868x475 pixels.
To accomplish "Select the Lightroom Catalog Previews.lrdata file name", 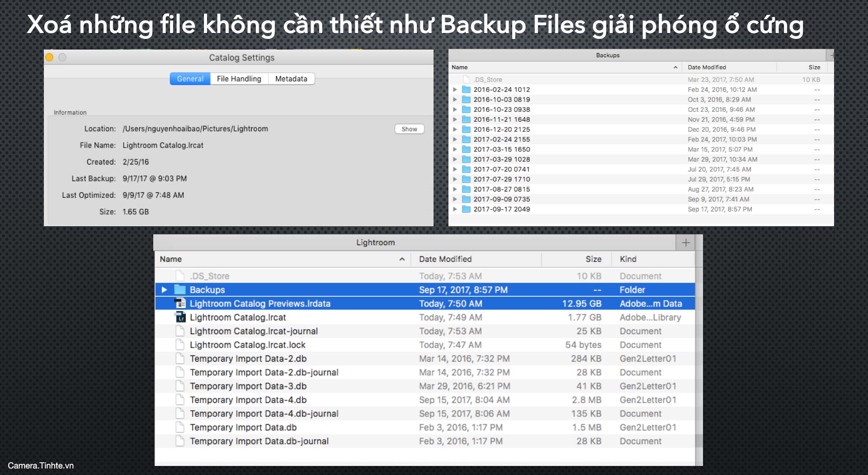I will tap(260, 304).
